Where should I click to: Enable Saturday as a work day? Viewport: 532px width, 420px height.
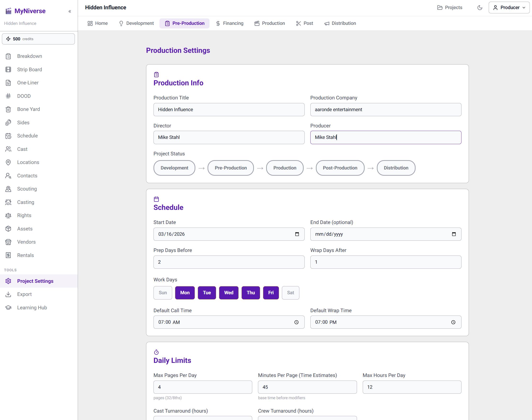[290, 293]
